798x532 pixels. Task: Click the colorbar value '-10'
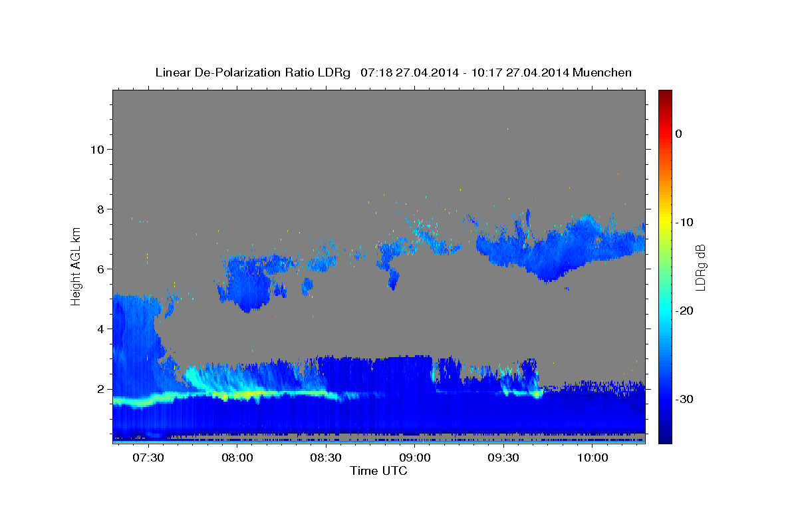pos(685,222)
